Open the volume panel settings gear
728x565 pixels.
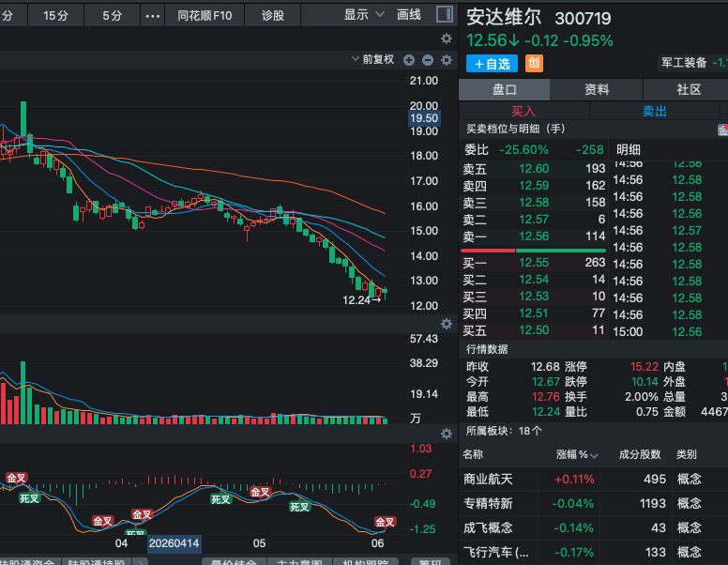point(447,324)
